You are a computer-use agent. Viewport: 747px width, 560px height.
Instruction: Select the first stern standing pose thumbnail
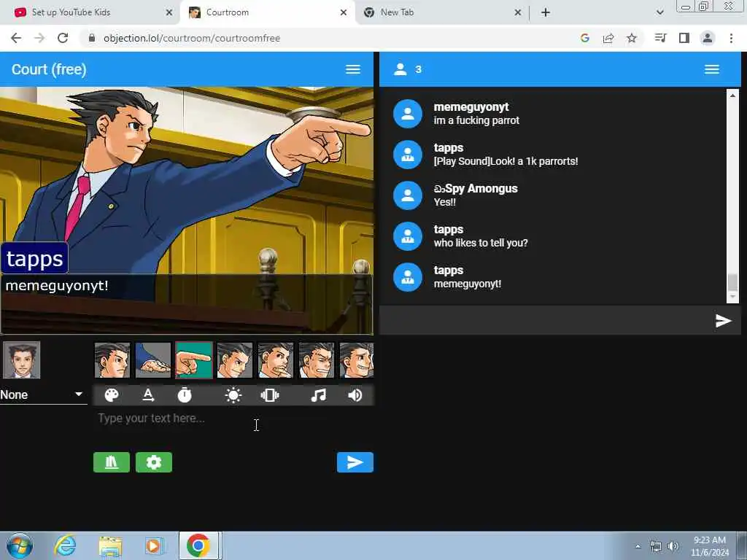(x=112, y=360)
